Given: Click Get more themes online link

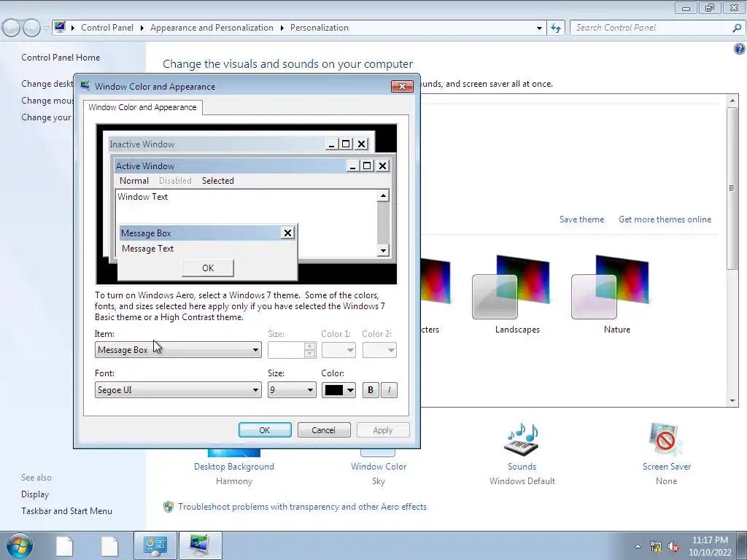Looking at the screenshot, I should (665, 219).
